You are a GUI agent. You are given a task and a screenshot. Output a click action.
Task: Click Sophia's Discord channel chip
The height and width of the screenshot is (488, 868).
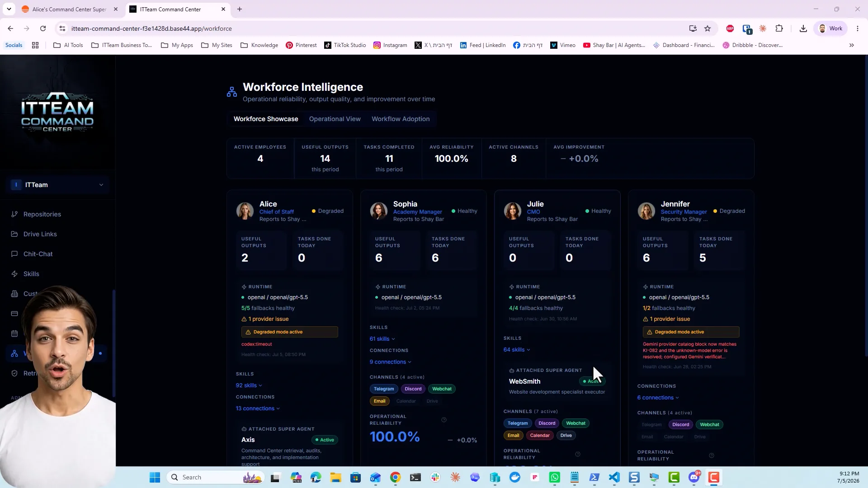coord(413,389)
